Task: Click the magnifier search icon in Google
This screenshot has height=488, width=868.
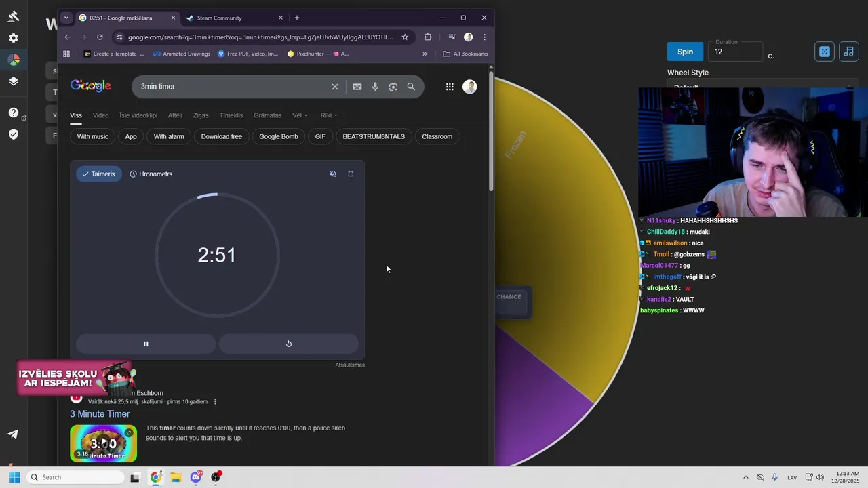Action: 411,87
